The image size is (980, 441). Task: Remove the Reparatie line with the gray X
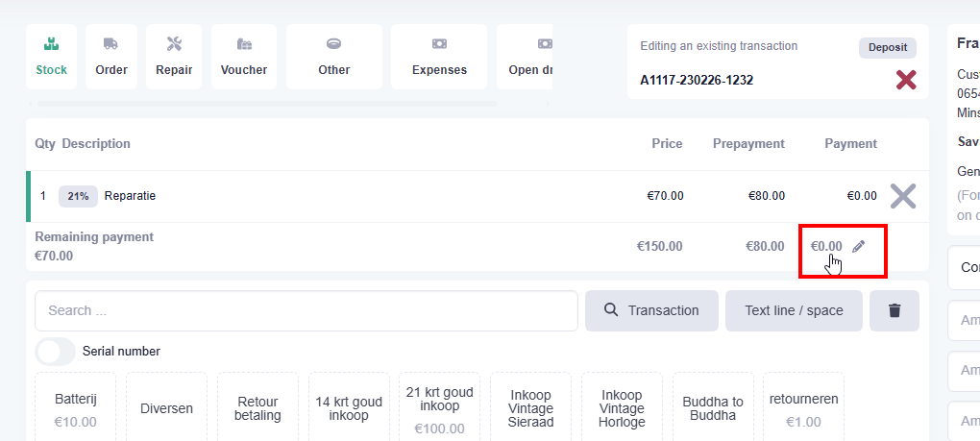pos(902,196)
